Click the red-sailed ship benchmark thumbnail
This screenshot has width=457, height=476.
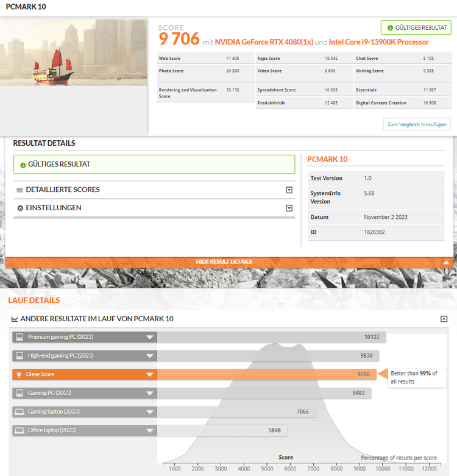coord(74,67)
